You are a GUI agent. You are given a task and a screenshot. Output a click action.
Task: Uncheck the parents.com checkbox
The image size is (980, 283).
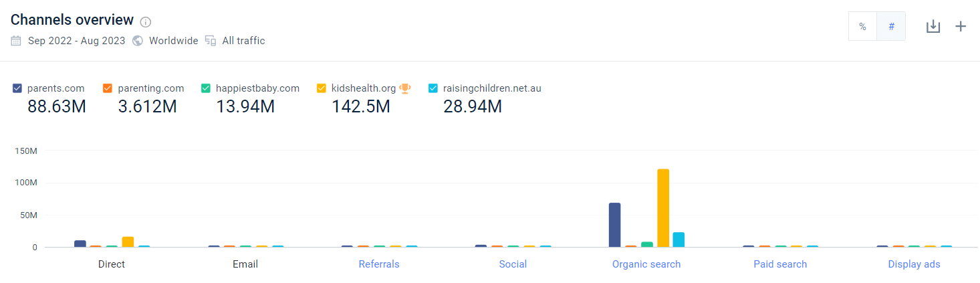(x=17, y=88)
